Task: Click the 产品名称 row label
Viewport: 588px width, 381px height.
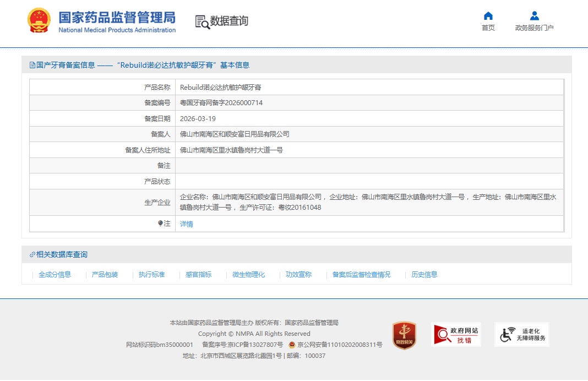Action: pos(157,88)
